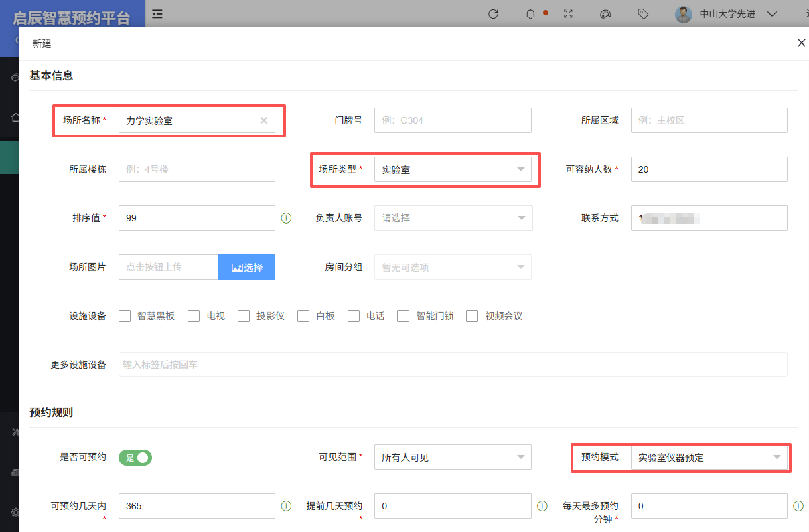The width and height of the screenshot is (809, 532).
Task: Click the 门牌号 input field
Action: click(453, 120)
